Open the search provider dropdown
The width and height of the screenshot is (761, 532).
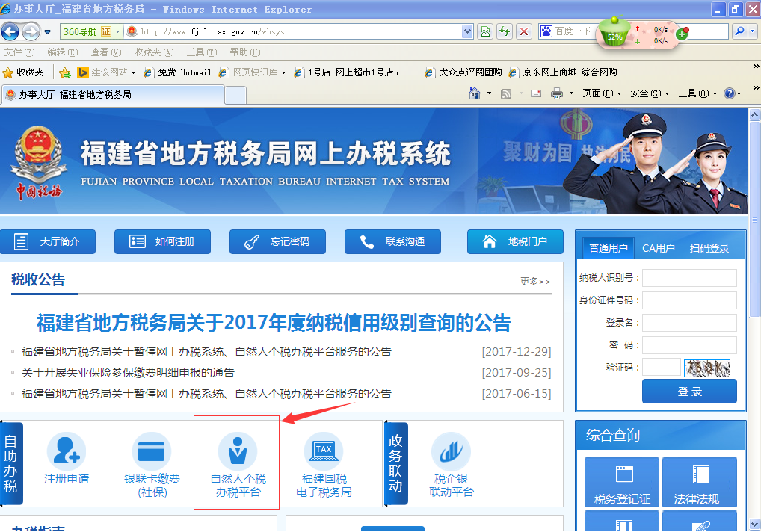coord(753,31)
